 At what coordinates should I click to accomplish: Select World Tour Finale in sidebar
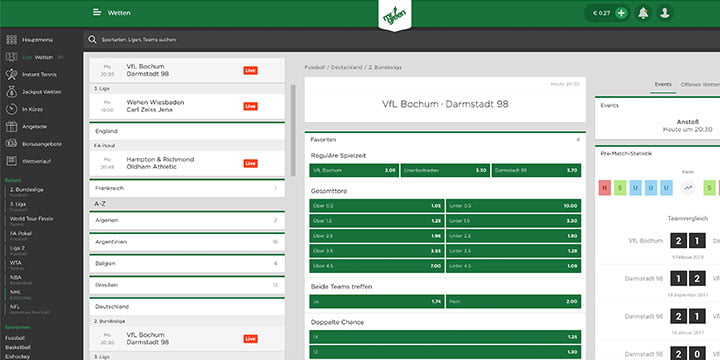click(31, 221)
